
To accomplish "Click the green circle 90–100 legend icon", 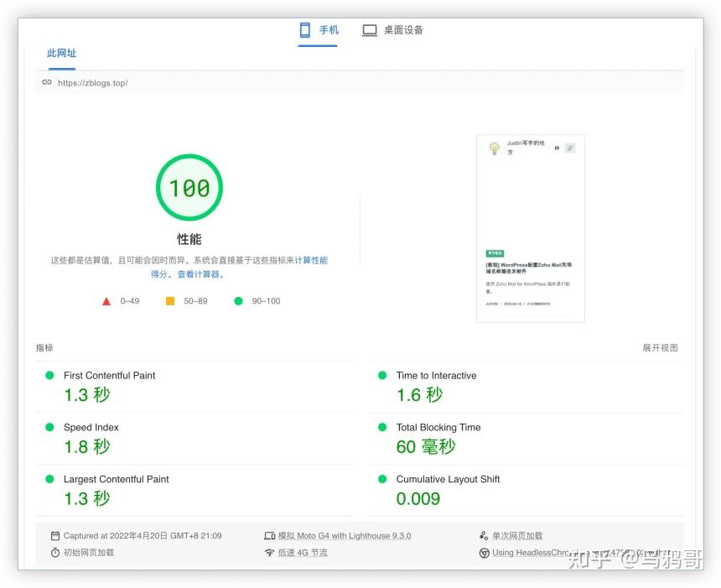I will [238, 301].
